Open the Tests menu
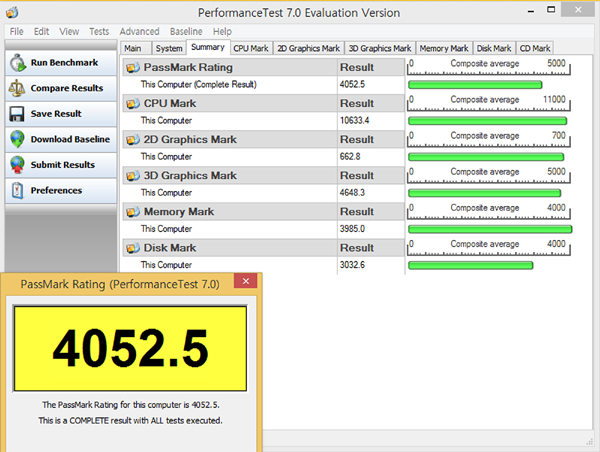Viewport: 600px width, 452px height. point(99,31)
